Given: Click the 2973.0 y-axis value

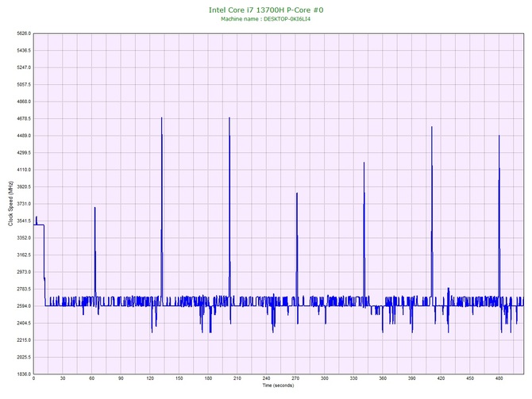Looking at the screenshot, I should click(x=24, y=272).
